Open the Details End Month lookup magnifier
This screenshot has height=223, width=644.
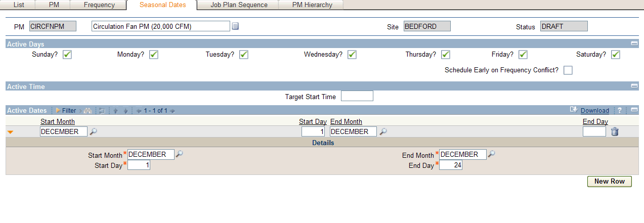tap(491, 154)
